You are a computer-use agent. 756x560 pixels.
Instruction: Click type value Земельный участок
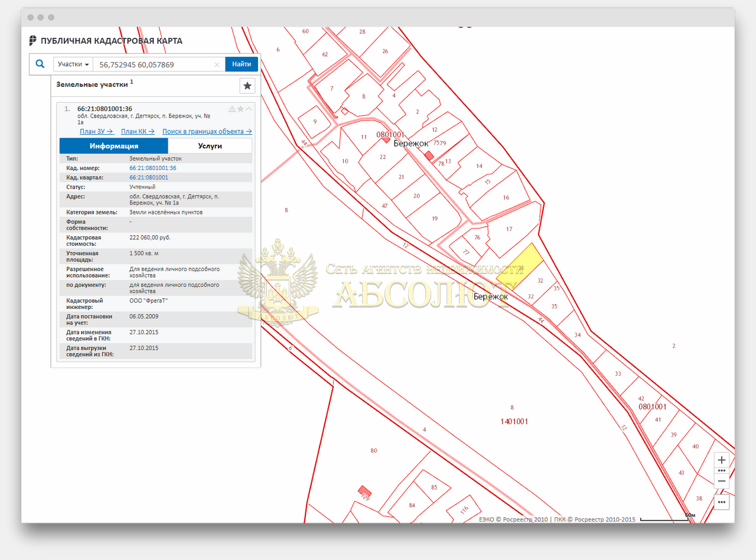[x=155, y=159]
